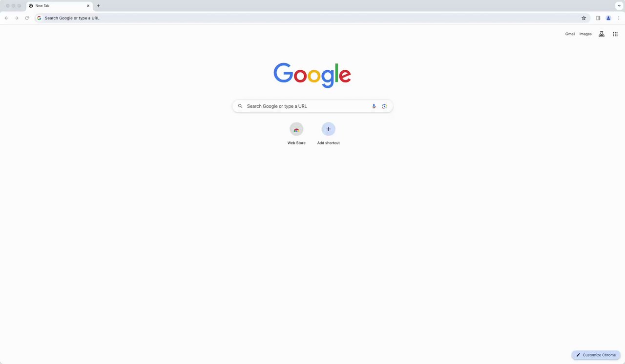Open Search Labs flask icon

pyautogui.click(x=602, y=34)
